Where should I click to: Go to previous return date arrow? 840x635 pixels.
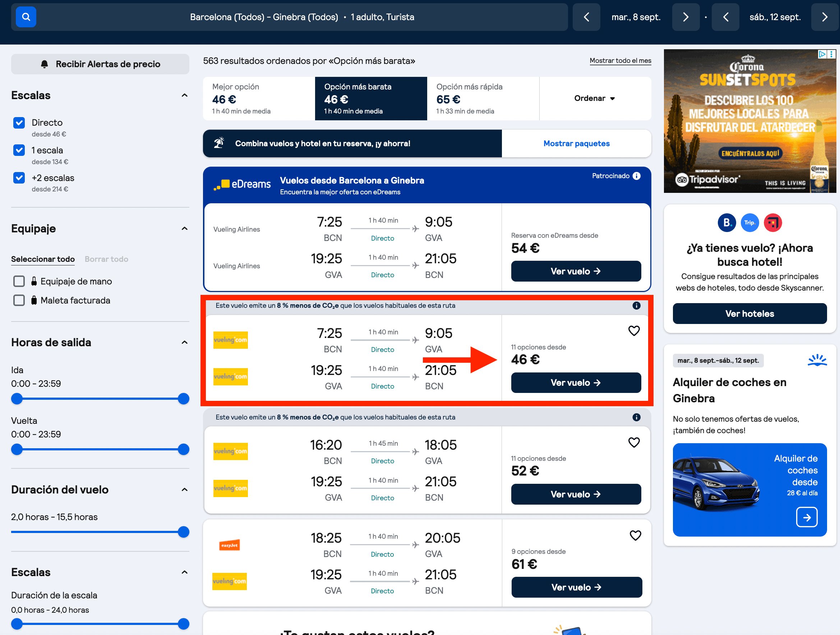[725, 17]
